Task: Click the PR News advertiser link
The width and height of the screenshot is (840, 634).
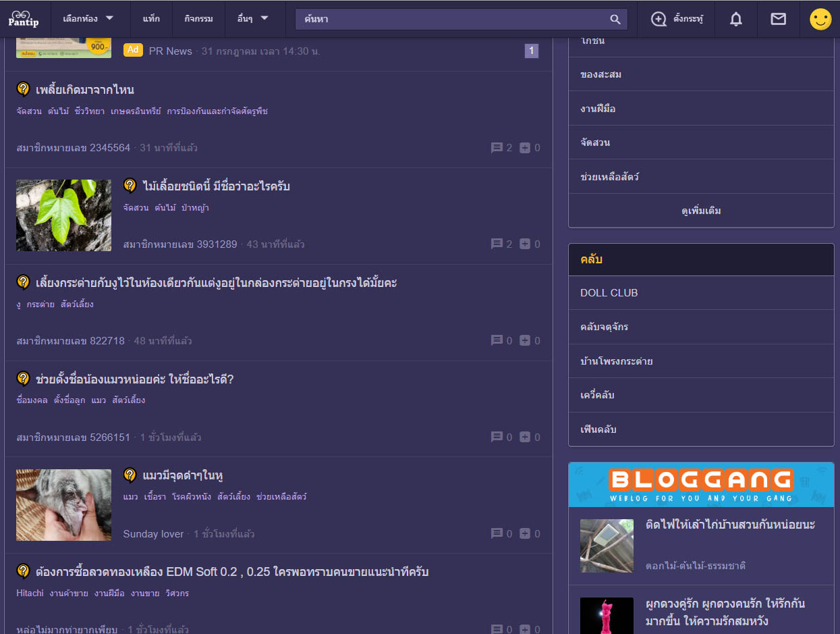Action: pyautogui.click(x=170, y=51)
